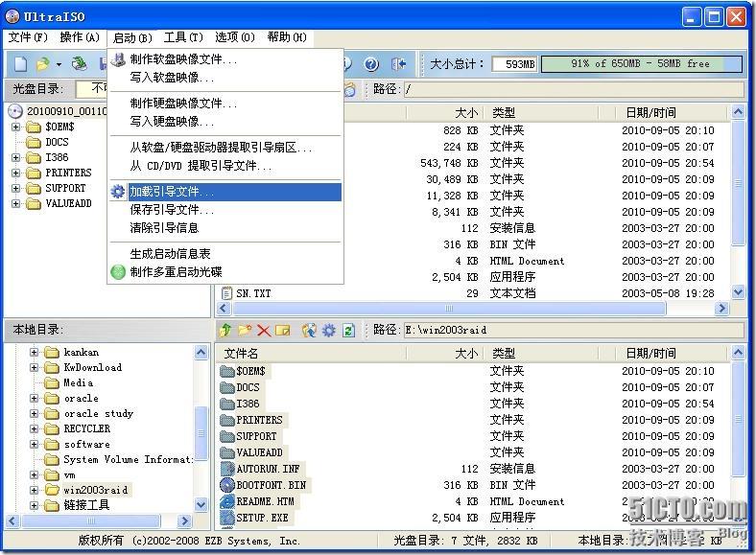
Task: Click the README.HTM file icon
Action: point(226,501)
